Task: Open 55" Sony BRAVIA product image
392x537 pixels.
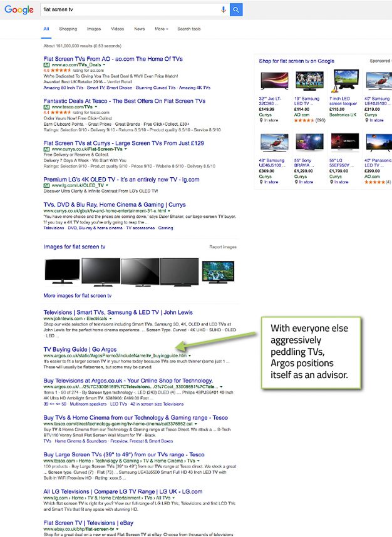Action: [309, 142]
